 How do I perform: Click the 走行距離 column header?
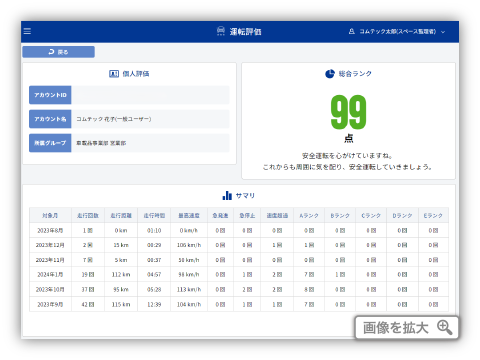(121, 216)
